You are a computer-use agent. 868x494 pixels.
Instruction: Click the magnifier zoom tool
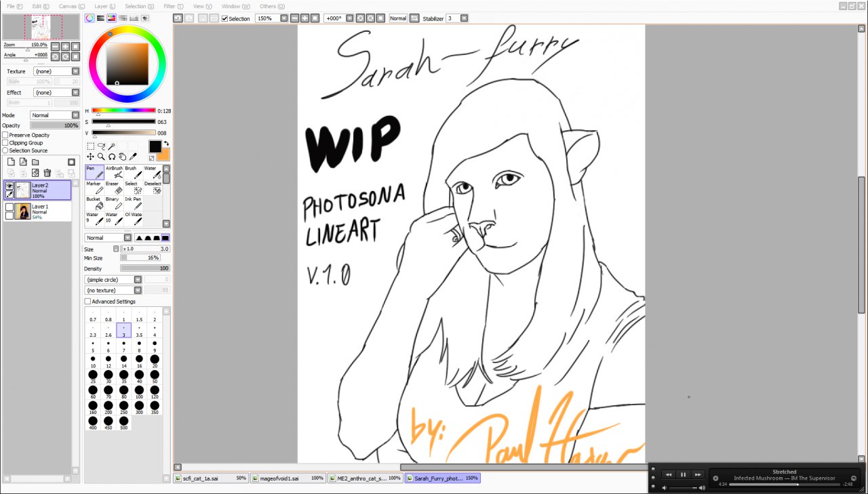pyautogui.click(x=101, y=157)
